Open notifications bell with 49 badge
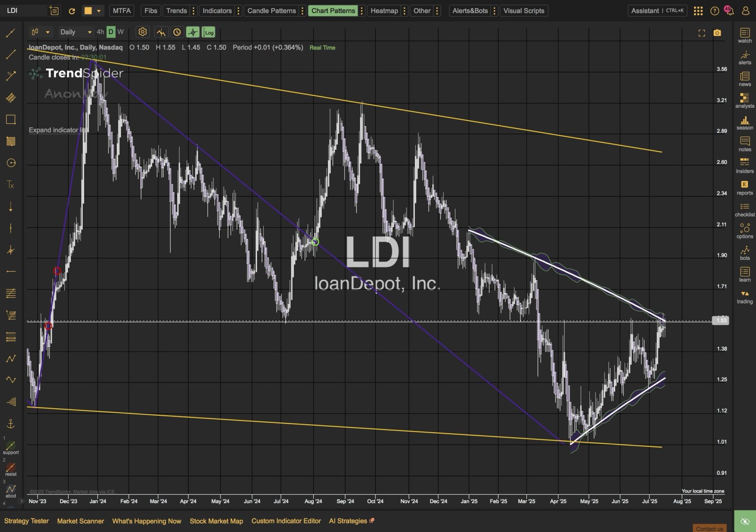 click(729, 10)
